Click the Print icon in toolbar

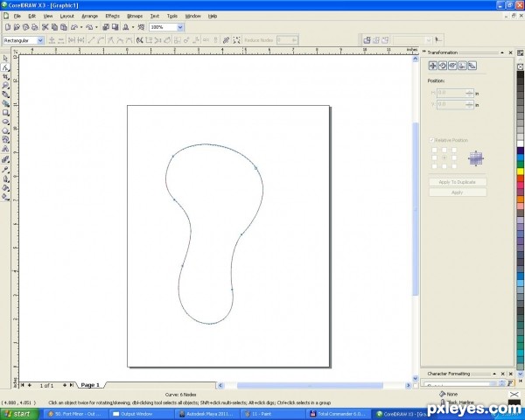[x=35, y=27]
